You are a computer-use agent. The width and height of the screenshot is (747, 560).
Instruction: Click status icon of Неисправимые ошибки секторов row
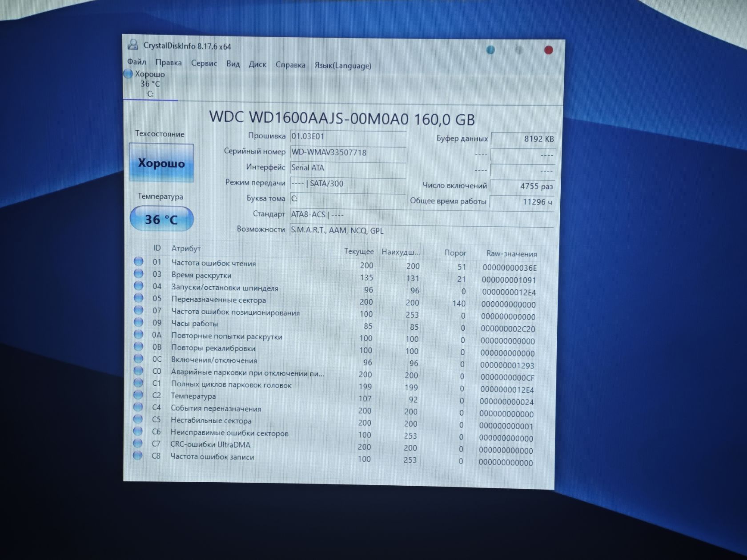point(138,431)
